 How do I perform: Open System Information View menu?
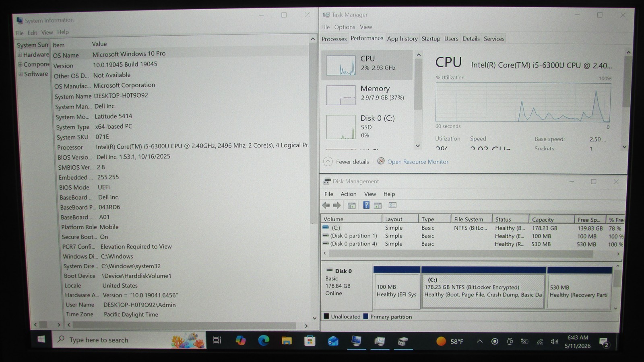(47, 32)
